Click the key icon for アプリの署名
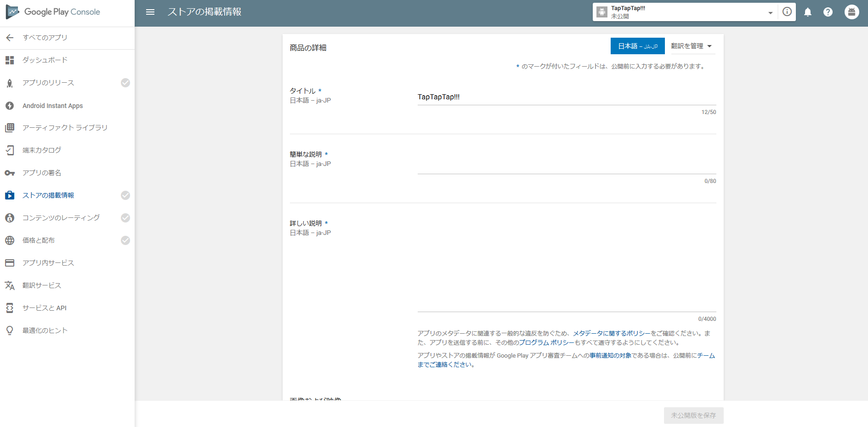The image size is (868, 427). point(10,173)
